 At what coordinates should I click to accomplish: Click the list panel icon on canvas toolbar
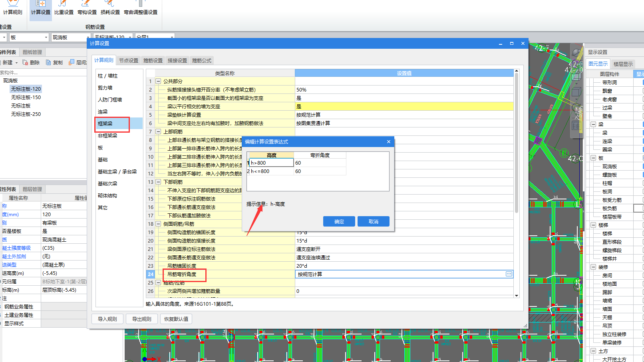pos(576,126)
